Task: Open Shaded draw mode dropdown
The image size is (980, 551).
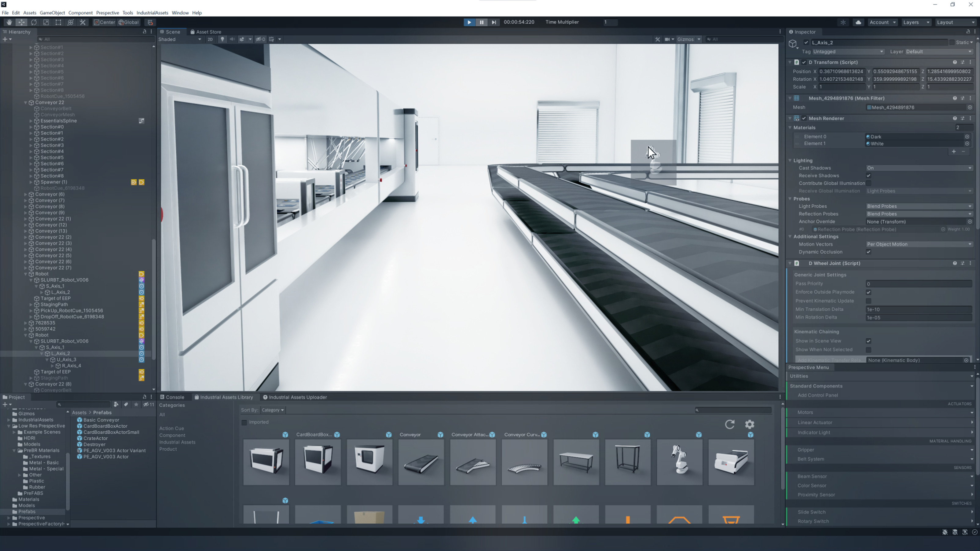Action: pos(180,39)
